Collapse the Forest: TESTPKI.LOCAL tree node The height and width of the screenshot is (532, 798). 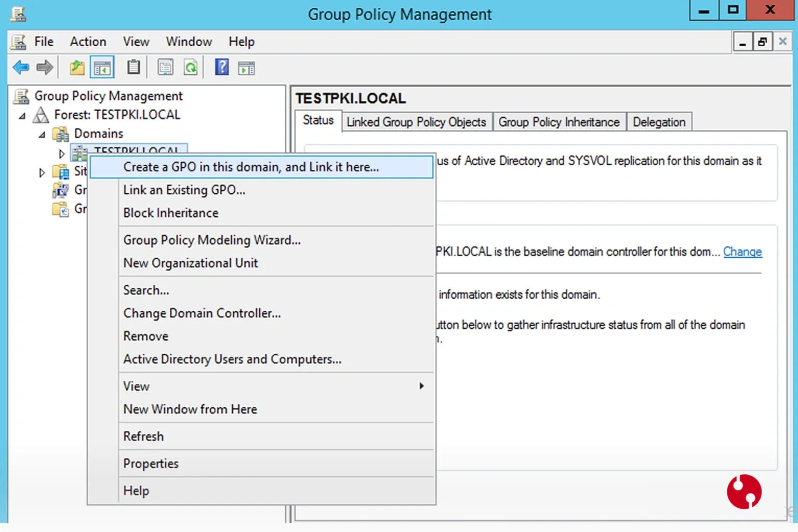pyautogui.click(x=22, y=116)
